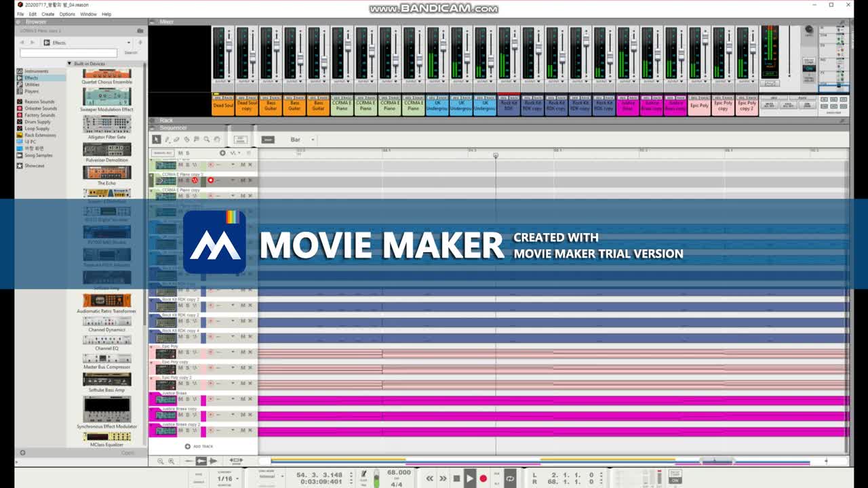Adjust the Dead Soul channel fader
Viewport: 868px width, 488px height.
229,45
